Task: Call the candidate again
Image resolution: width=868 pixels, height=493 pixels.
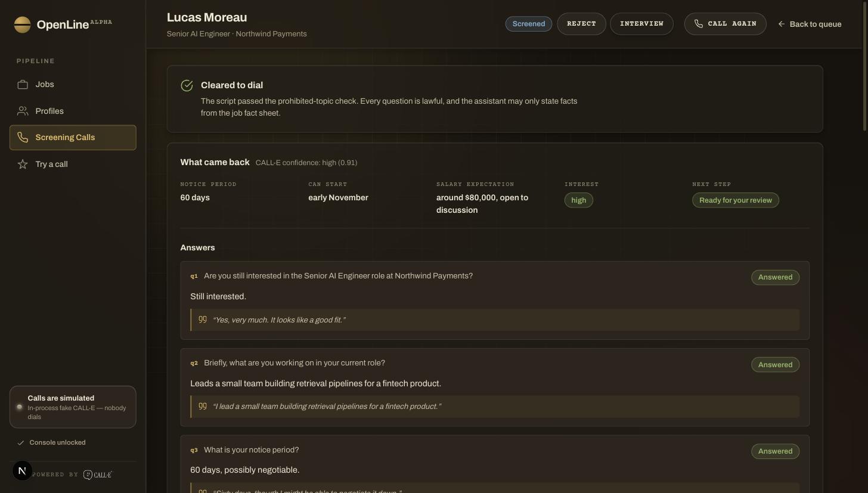Action: [725, 24]
